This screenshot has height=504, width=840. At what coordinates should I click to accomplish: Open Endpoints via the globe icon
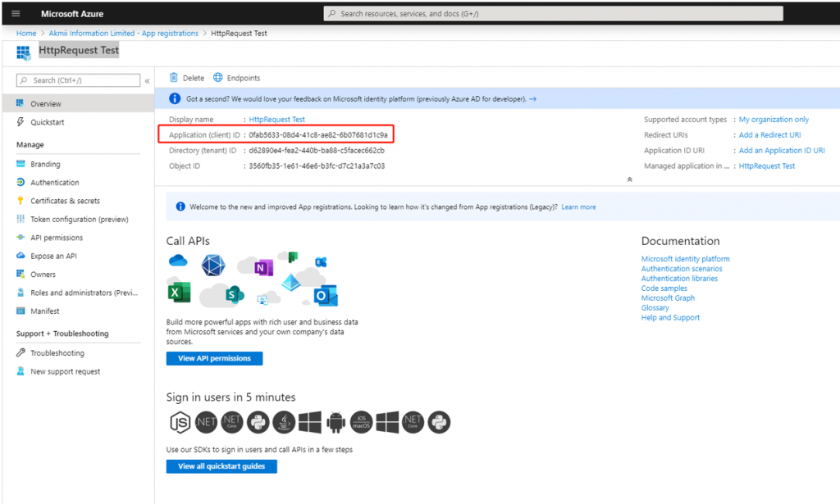point(218,78)
